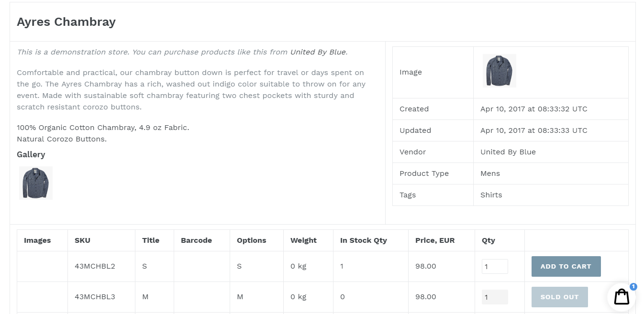Click the Price, EUR column header

[435, 240]
